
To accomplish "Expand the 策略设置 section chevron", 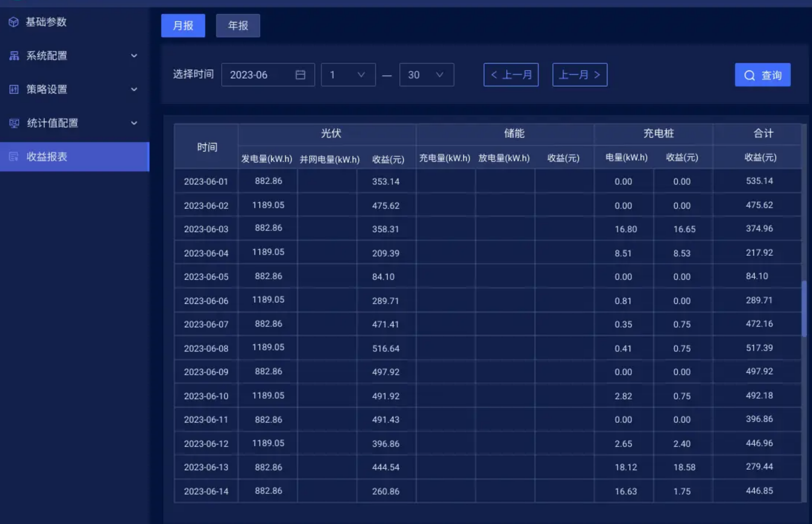I will (134, 89).
